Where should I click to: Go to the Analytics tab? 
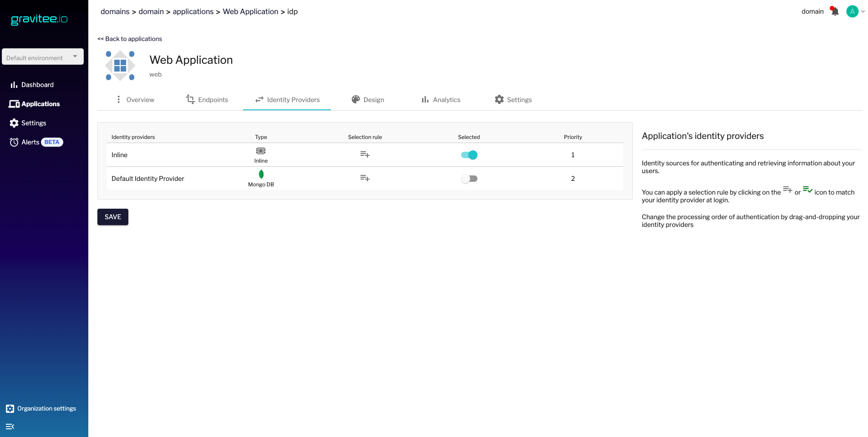click(441, 100)
